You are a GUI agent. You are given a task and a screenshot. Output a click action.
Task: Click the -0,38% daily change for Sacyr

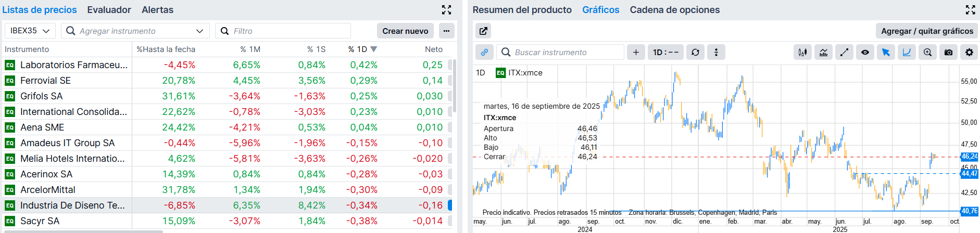click(x=362, y=221)
